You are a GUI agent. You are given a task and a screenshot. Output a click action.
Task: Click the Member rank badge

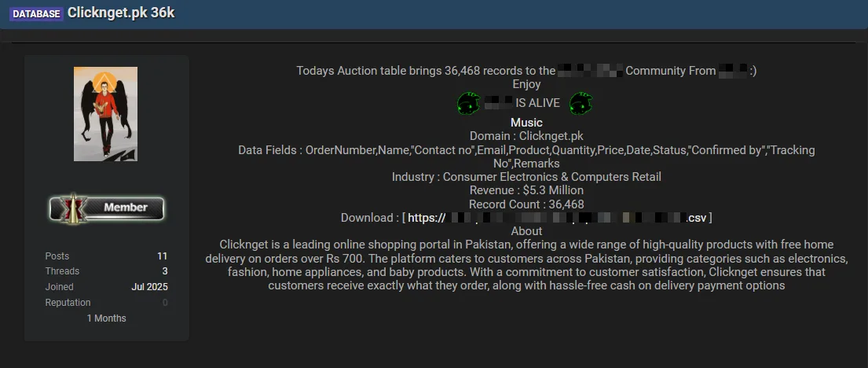pyautogui.click(x=107, y=208)
